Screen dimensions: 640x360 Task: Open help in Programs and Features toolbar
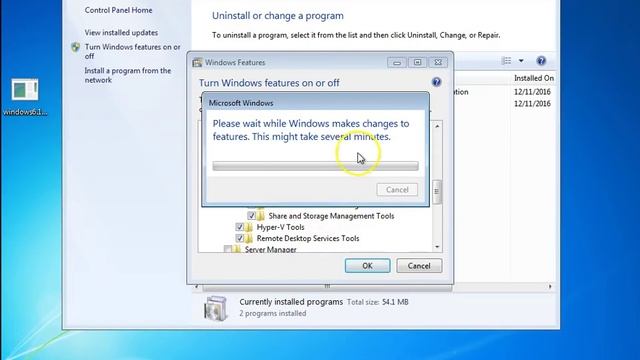[541, 61]
